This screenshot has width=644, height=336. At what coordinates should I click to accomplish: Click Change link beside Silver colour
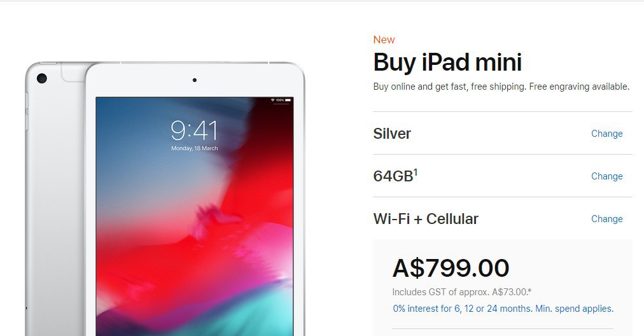(x=606, y=134)
